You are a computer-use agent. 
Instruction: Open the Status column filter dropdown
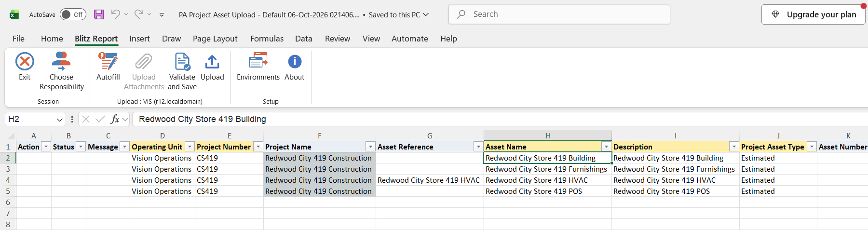[x=81, y=147]
